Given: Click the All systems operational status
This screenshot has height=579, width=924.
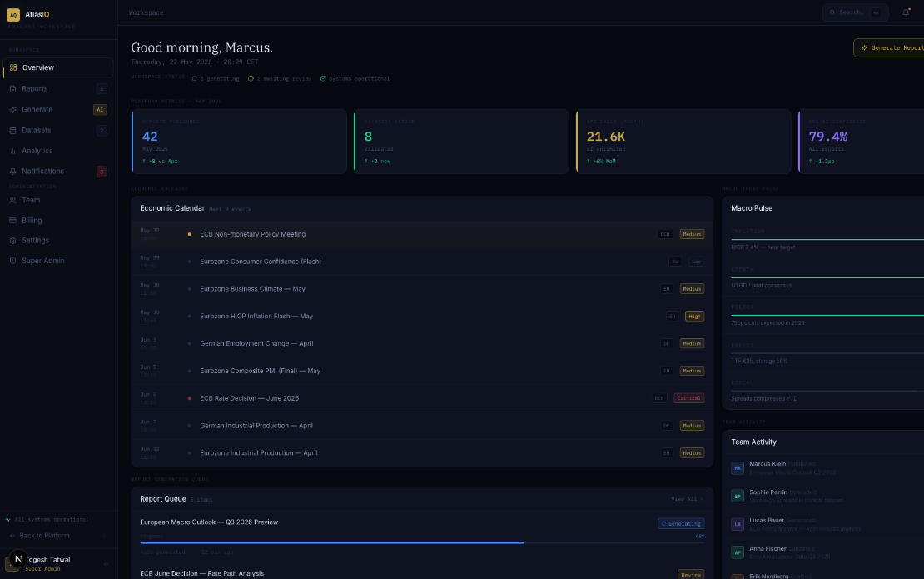Looking at the screenshot, I should tap(47, 520).
